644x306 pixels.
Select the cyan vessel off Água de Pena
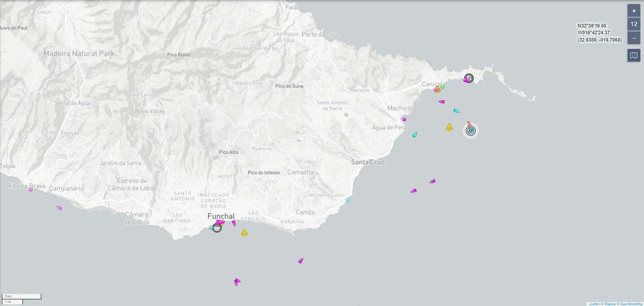coord(415,135)
